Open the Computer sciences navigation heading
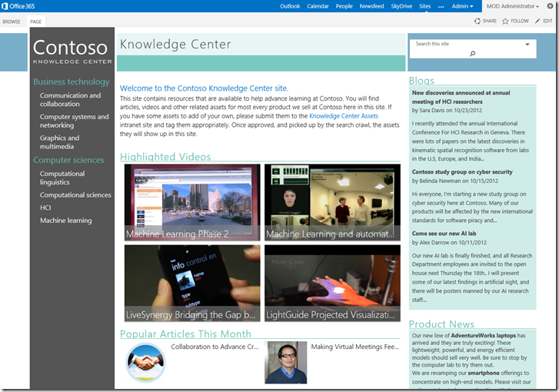This screenshot has width=559, height=392. [x=68, y=160]
